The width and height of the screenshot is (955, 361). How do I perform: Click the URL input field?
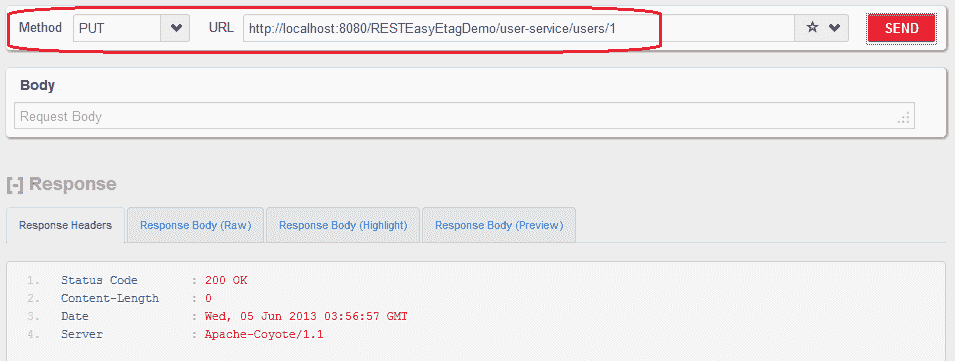(519, 28)
